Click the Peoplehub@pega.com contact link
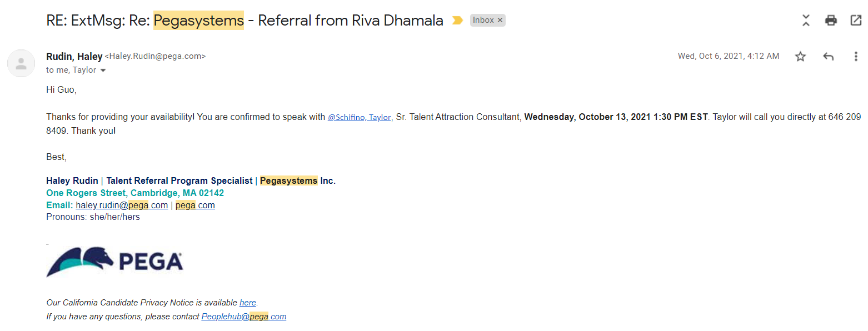Image resolution: width=868 pixels, height=331 pixels. tap(243, 317)
